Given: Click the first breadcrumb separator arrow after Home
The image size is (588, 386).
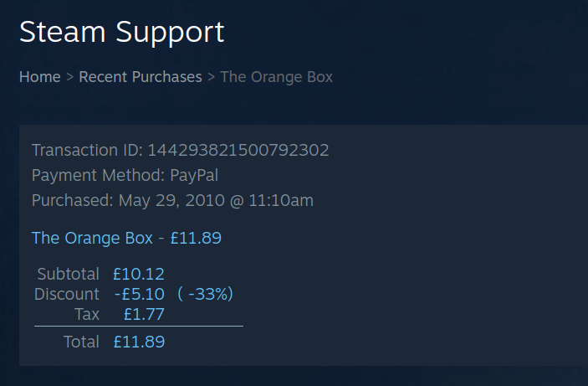Looking at the screenshot, I should [x=69, y=77].
